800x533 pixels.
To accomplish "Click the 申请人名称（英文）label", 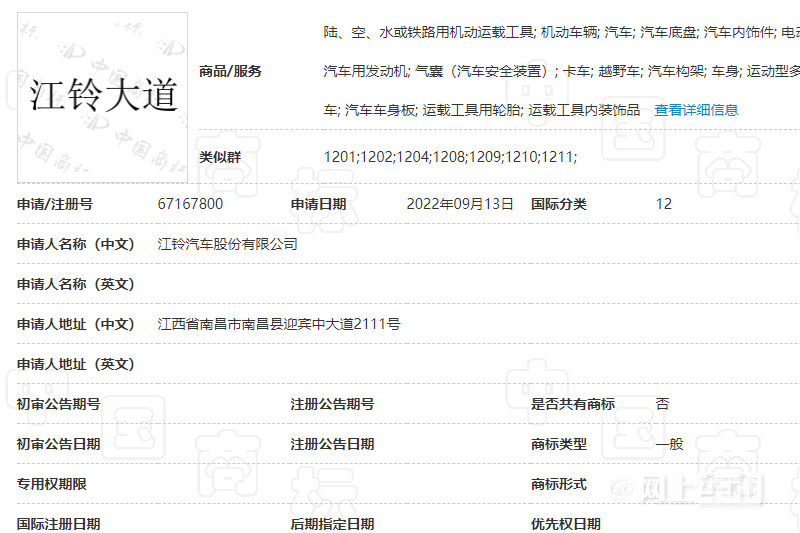I will point(76,284).
